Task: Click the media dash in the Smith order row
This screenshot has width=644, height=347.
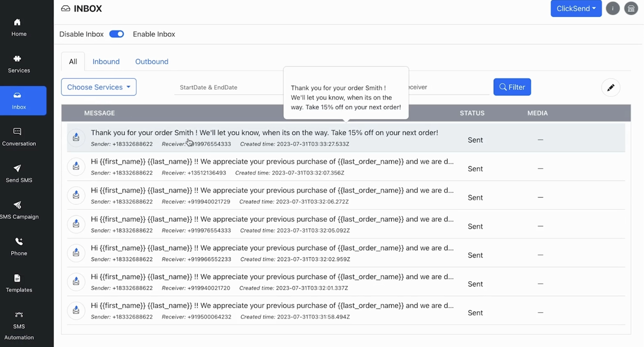Action: coord(540,140)
